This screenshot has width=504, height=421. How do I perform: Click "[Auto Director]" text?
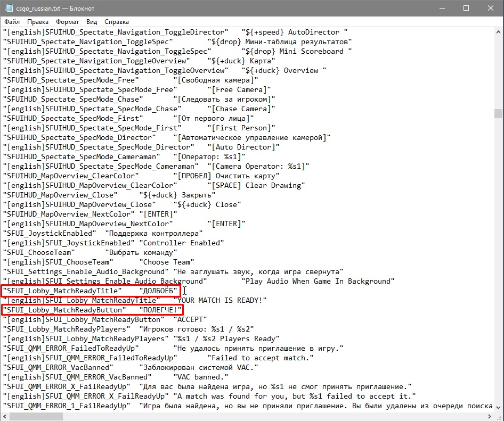[x=243, y=147]
